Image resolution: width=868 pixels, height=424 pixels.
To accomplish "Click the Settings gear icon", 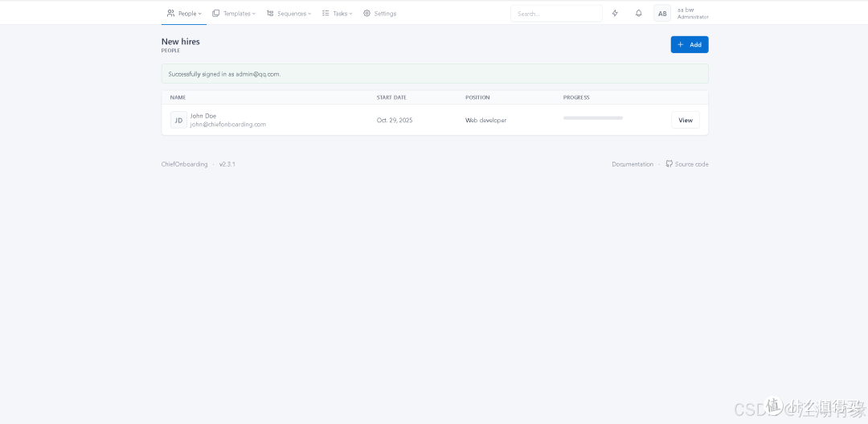I will point(366,14).
